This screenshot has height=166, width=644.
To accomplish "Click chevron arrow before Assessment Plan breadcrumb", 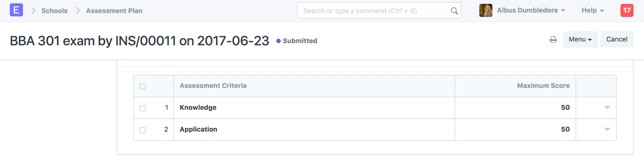I will [78, 11].
